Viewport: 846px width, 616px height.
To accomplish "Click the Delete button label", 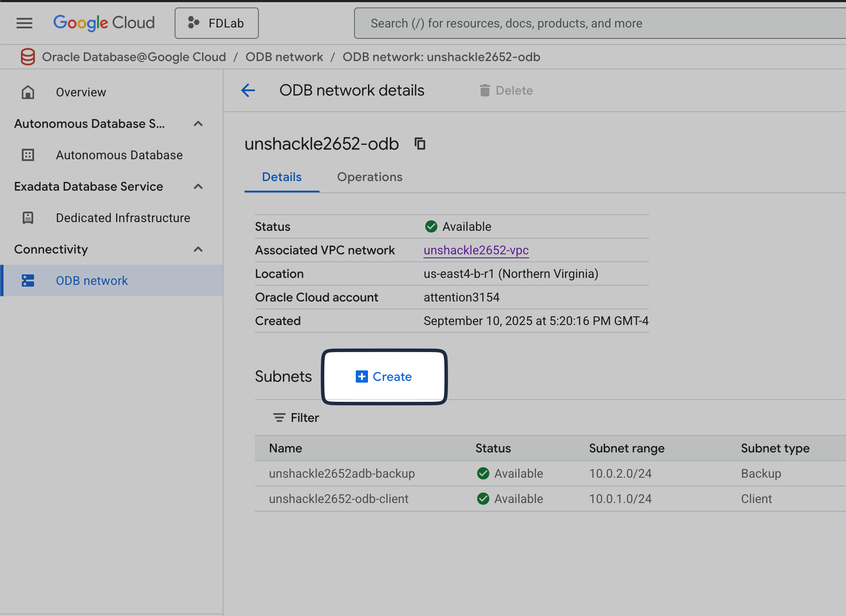I will pyautogui.click(x=514, y=90).
